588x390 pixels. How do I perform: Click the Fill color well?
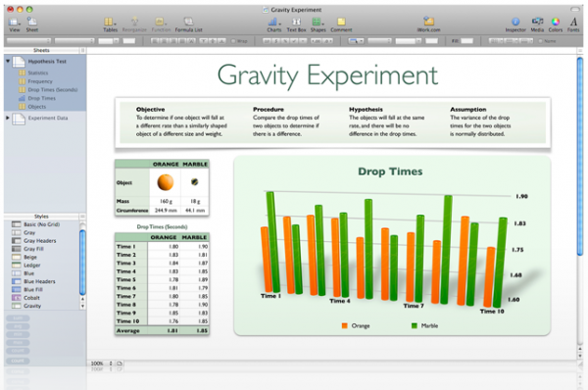coord(466,41)
